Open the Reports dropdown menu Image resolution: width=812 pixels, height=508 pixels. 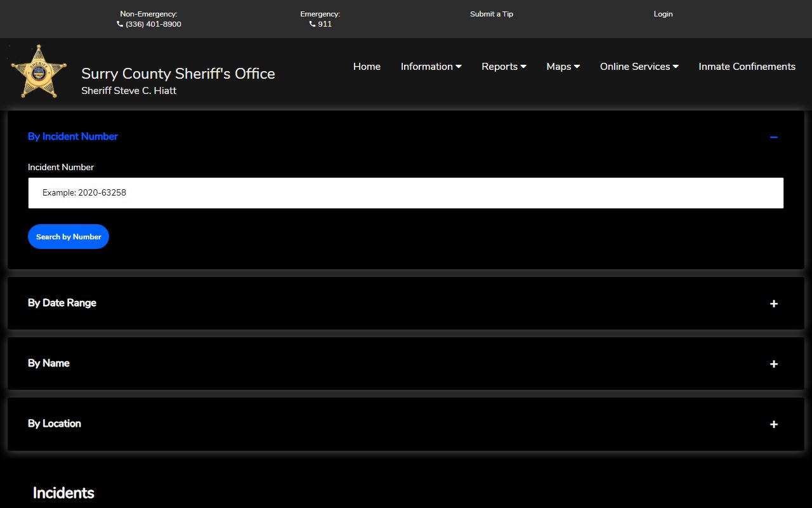pos(504,67)
